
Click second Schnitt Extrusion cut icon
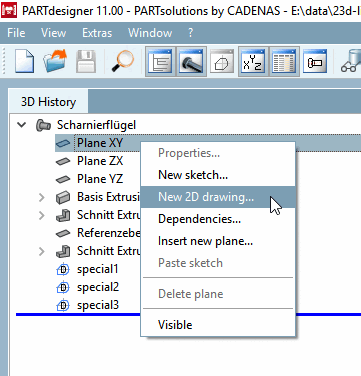coord(63,251)
